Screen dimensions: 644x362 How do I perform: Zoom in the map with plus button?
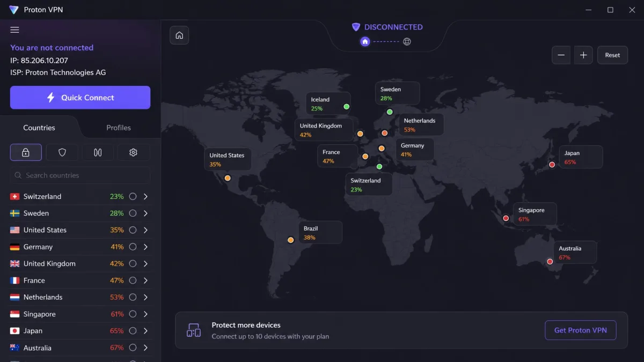pyautogui.click(x=583, y=55)
